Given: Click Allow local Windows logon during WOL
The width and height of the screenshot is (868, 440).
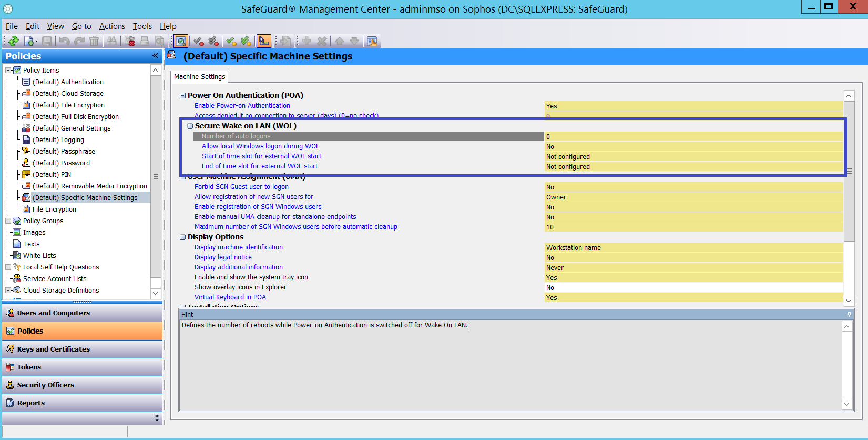Looking at the screenshot, I should [260, 146].
